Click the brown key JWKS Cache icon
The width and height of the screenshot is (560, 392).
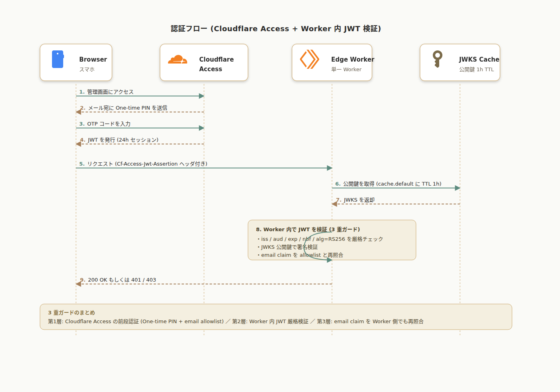tap(437, 59)
